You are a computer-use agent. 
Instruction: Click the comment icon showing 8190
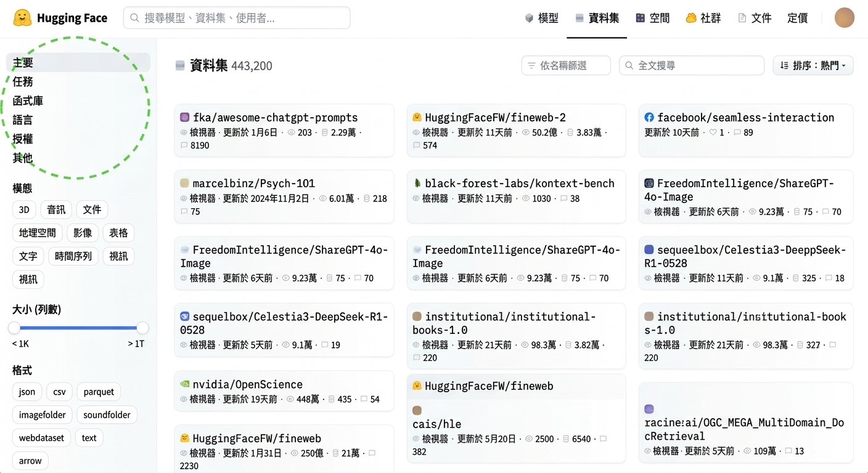coord(184,145)
